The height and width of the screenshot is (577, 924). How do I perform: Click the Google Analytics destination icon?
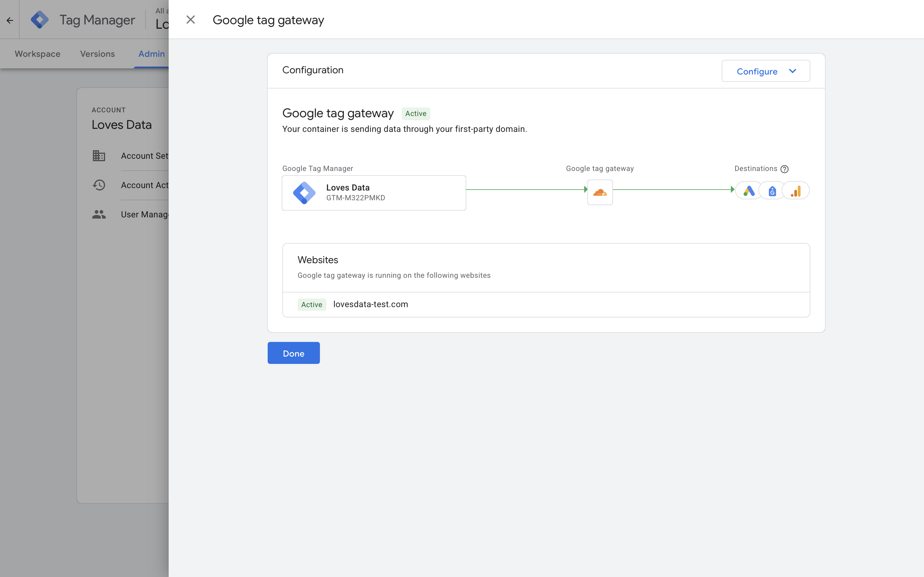click(797, 190)
